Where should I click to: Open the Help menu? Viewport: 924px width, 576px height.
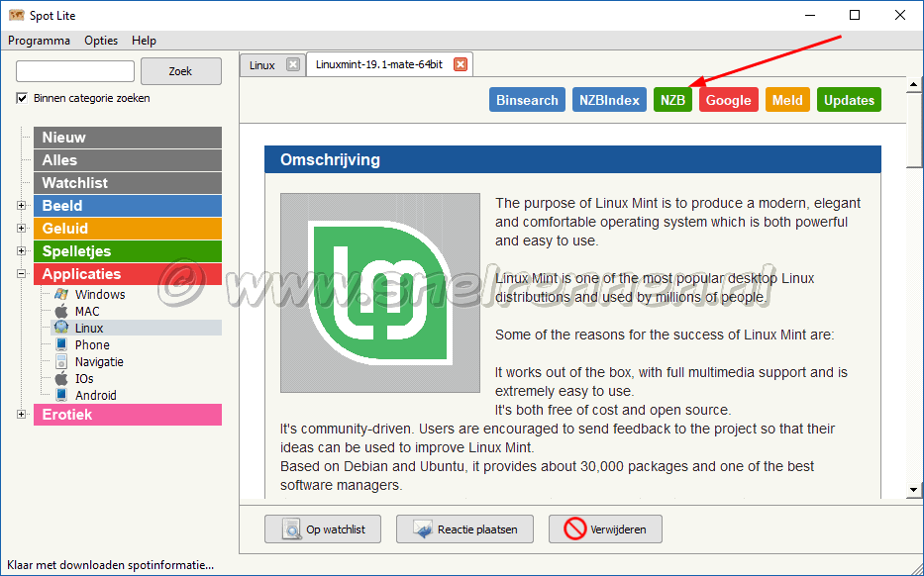tap(144, 41)
